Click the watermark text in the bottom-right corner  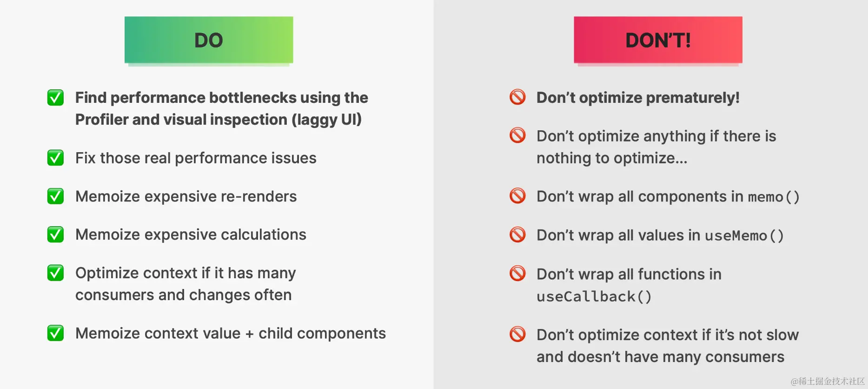pos(827,381)
